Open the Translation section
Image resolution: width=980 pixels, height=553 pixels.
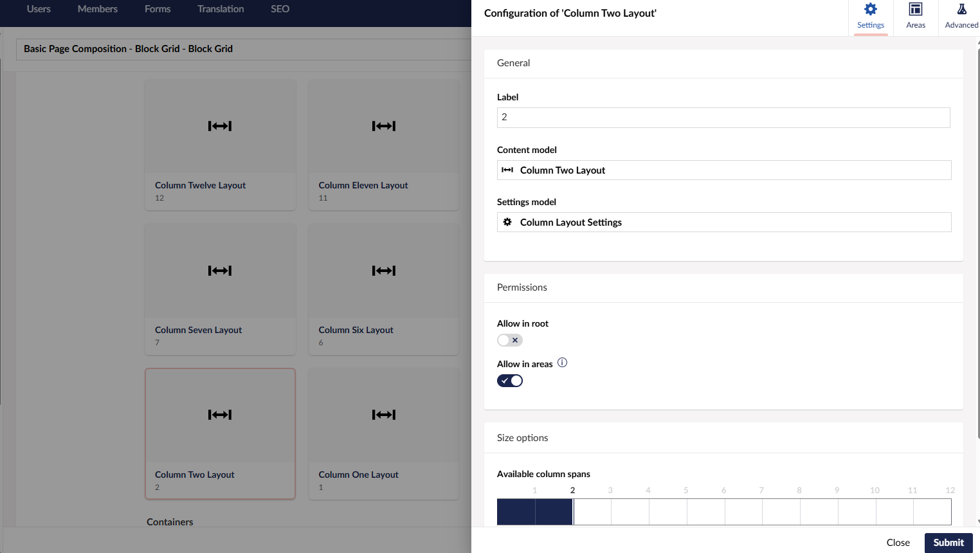[x=221, y=9]
